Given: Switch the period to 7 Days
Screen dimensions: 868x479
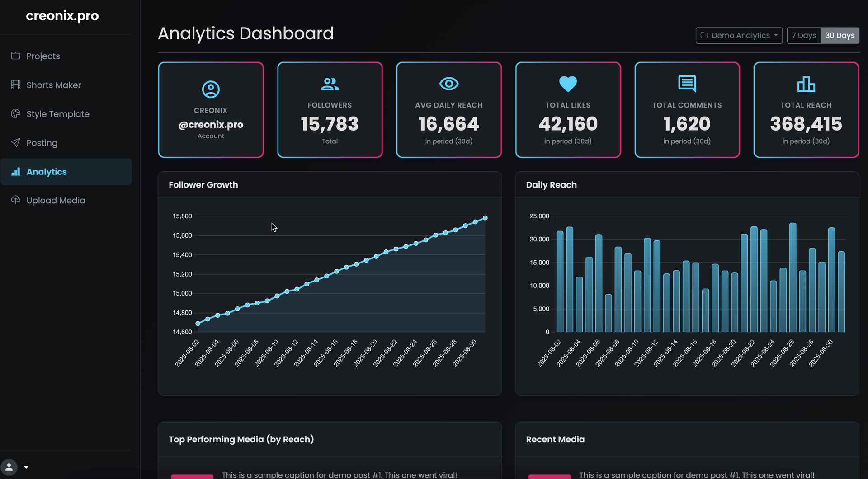Looking at the screenshot, I should (x=803, y=35).
